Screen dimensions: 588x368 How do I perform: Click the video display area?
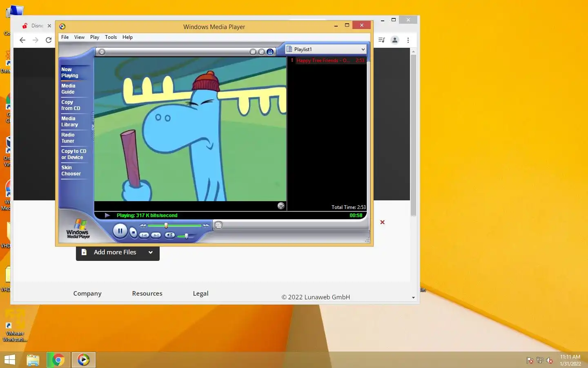click(190, 129)
